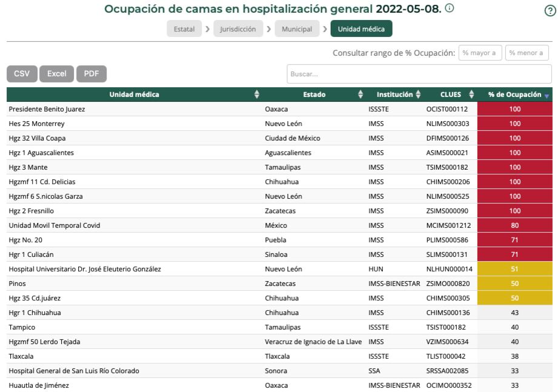Image resolution: width=558 pixels, height=392 pixels.
Task: Click the '% menor a' input field
Action: [526, 53]
